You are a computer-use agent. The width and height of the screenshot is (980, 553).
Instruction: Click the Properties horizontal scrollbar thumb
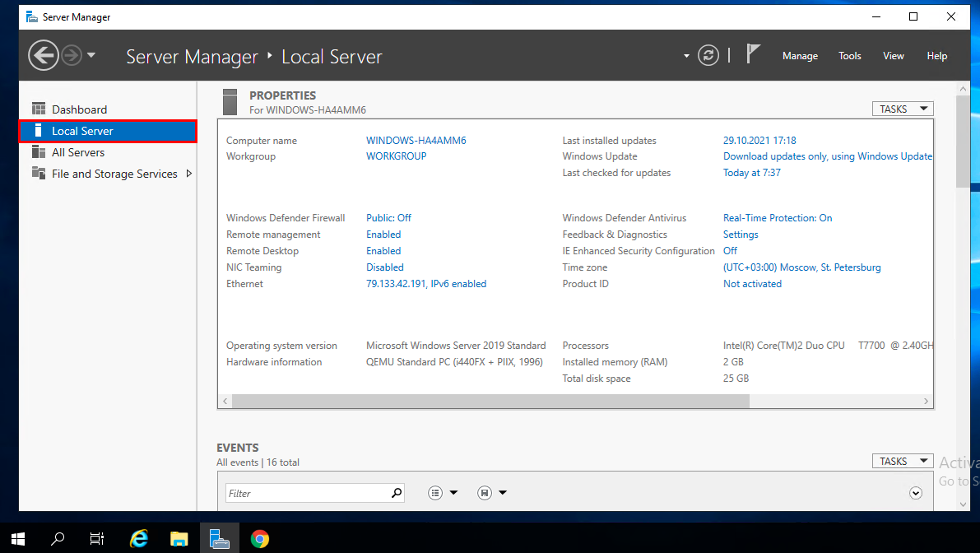point(490,401)
